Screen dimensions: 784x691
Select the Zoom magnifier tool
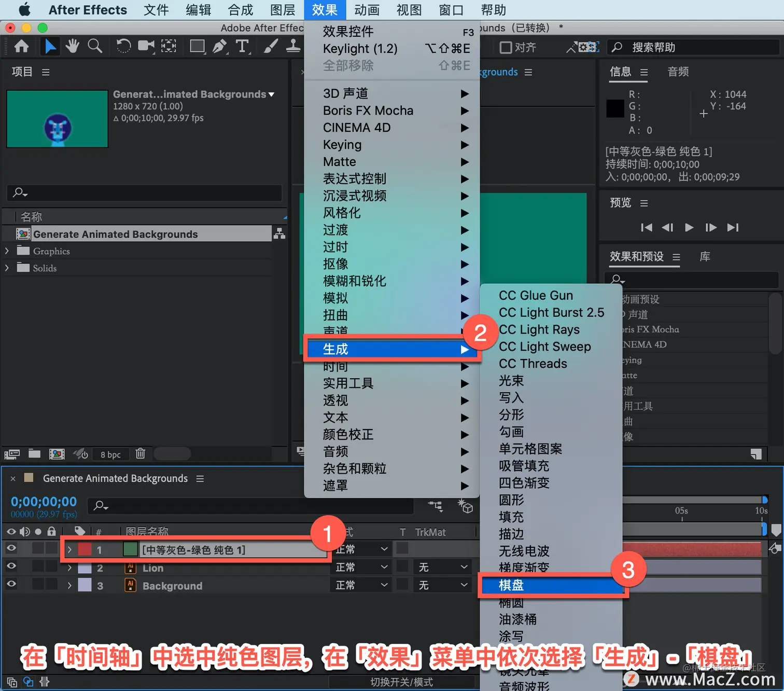[95, 46]
